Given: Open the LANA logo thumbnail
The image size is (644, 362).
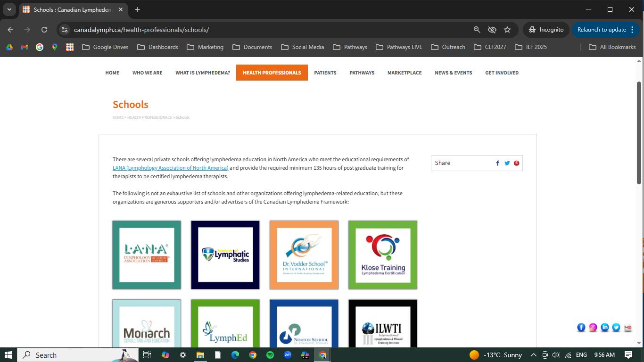Looking at the screenshot, I should click(147, 255).
